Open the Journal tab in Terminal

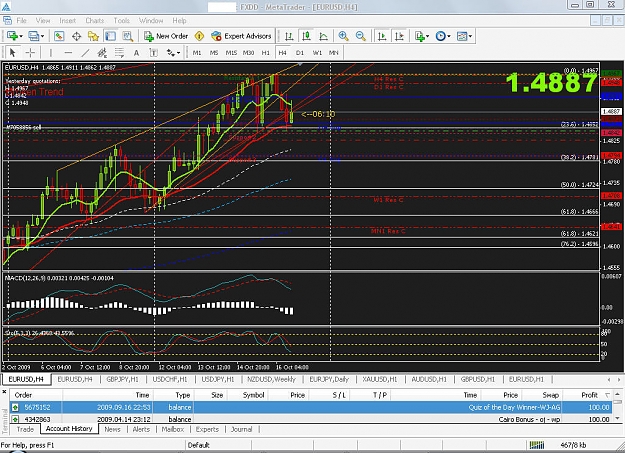pyautogui.click(x=242, y=429)
